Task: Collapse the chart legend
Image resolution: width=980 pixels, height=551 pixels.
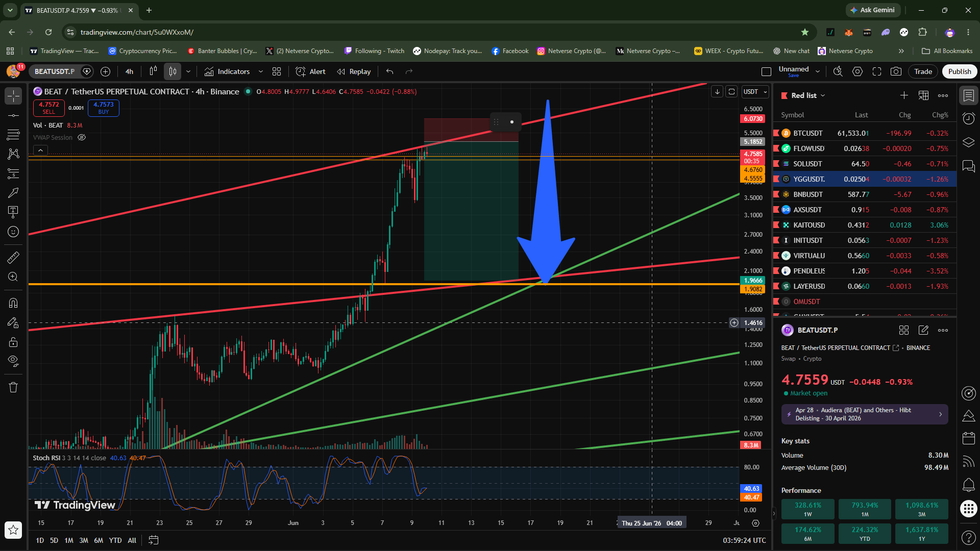Action: 40,151
